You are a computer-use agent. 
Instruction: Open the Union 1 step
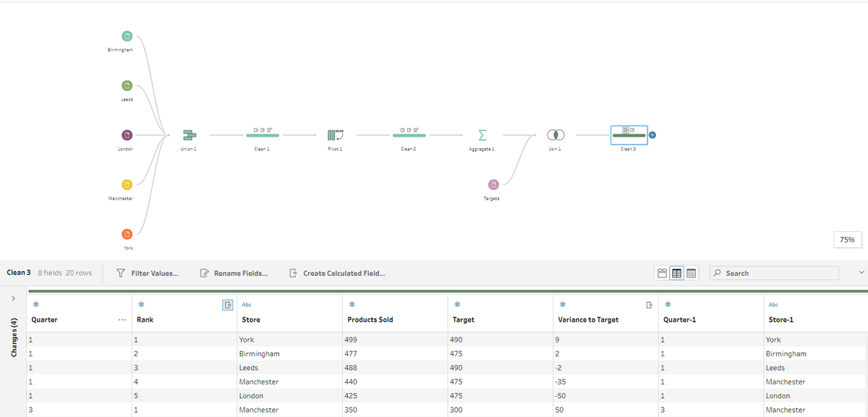[x=189, y=135]
